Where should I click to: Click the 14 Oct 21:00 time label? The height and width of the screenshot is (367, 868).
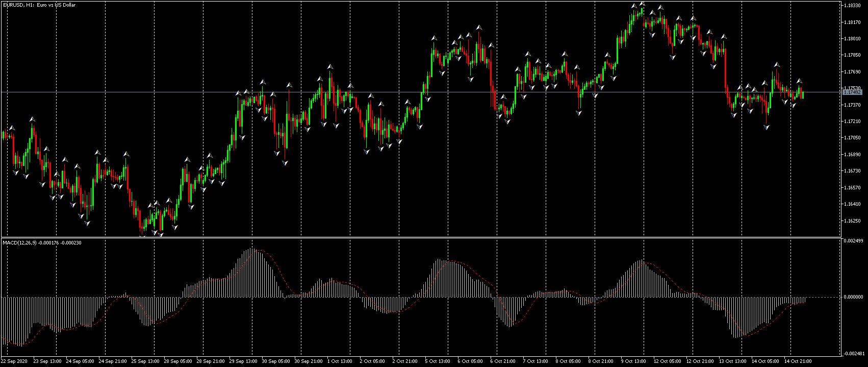799,361
